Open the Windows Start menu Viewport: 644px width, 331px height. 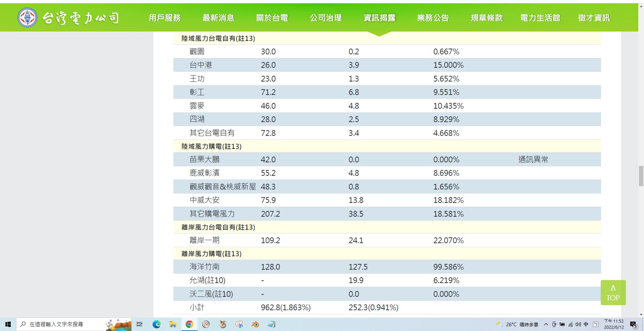click(x=8, y=324)
